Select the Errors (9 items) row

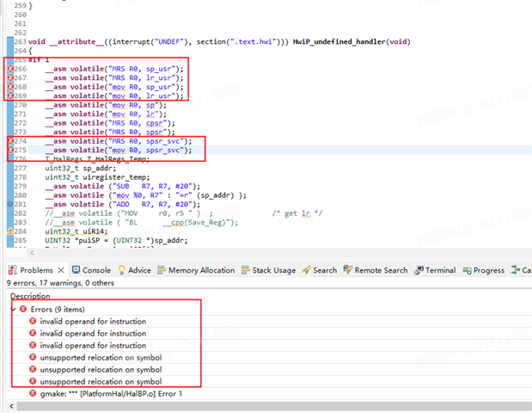pos(269,309)
